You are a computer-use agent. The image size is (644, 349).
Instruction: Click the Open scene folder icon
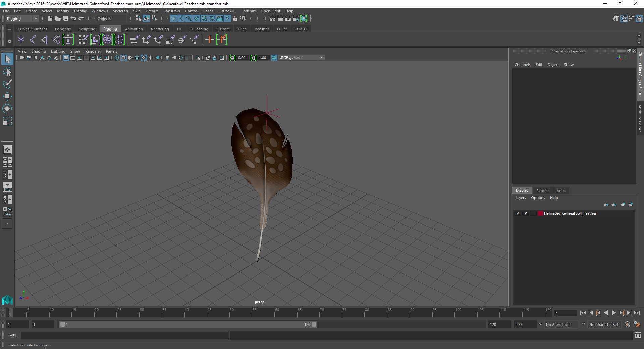[x=58, y=19]
